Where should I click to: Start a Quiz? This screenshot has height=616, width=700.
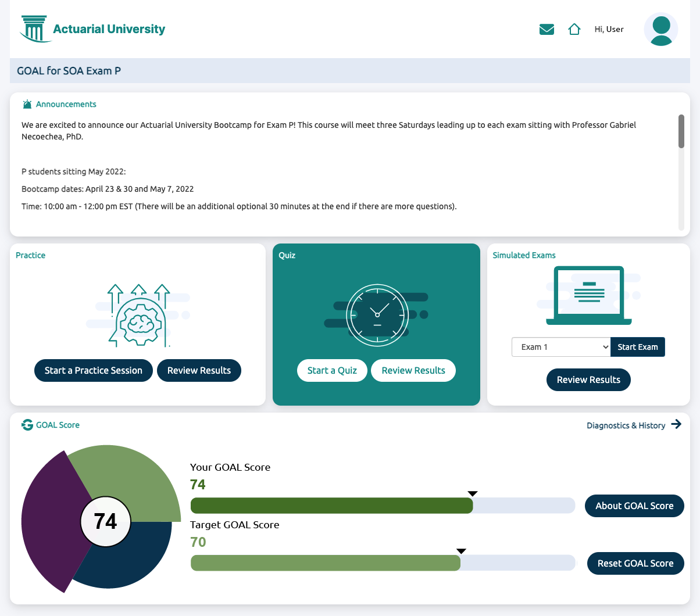click(332, 371)
